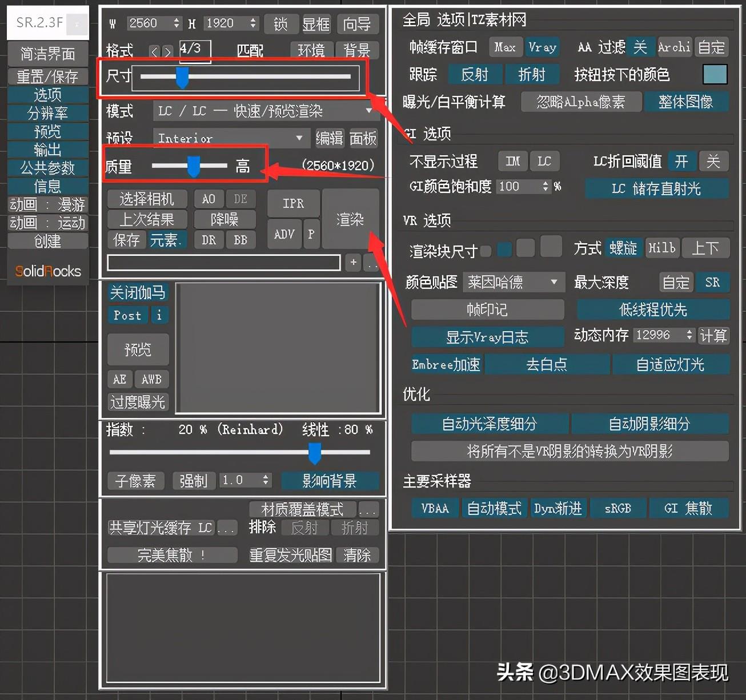Click the 重置/保存 sidebar button
The width and height of the screenshot is (746, 700).
click(x=48, y=77)
